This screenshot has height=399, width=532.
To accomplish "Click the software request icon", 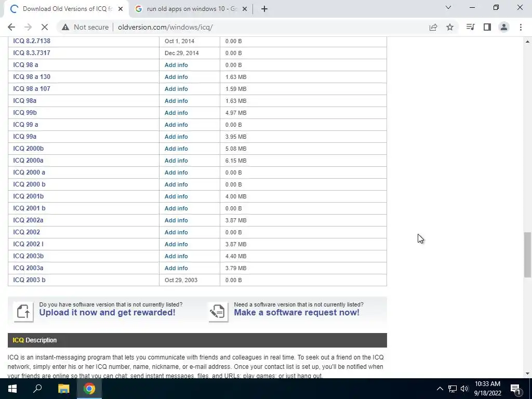I will [218, 312].
